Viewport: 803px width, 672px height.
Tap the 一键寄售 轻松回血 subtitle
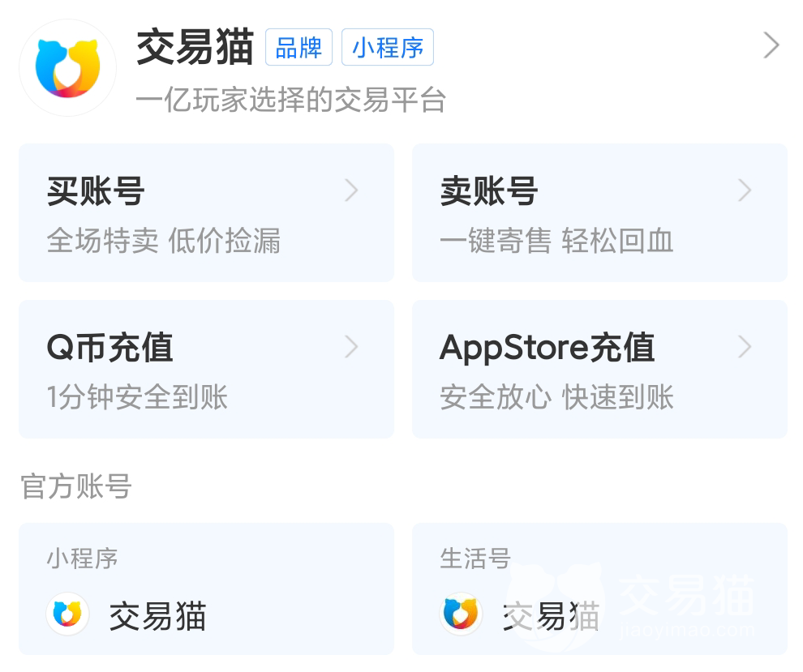pyautogui.click(x=556, y=242)
